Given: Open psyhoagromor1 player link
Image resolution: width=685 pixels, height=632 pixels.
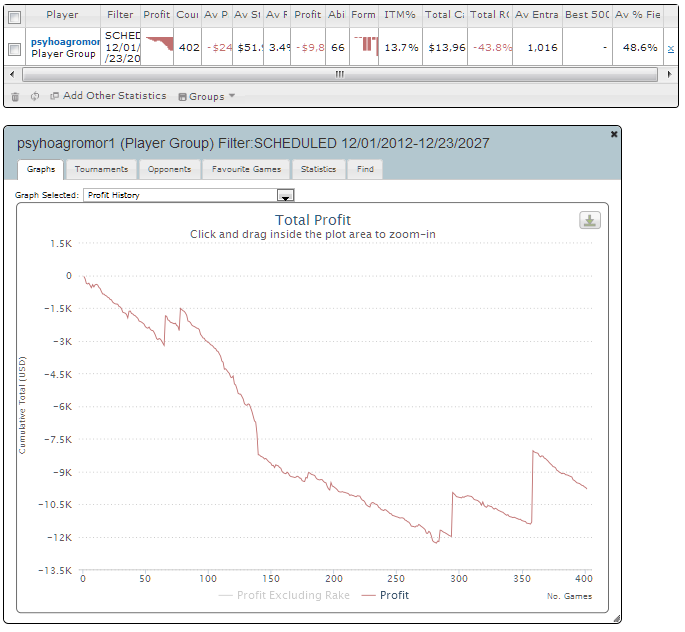Looking at the screenshot, I should [66, 41].
